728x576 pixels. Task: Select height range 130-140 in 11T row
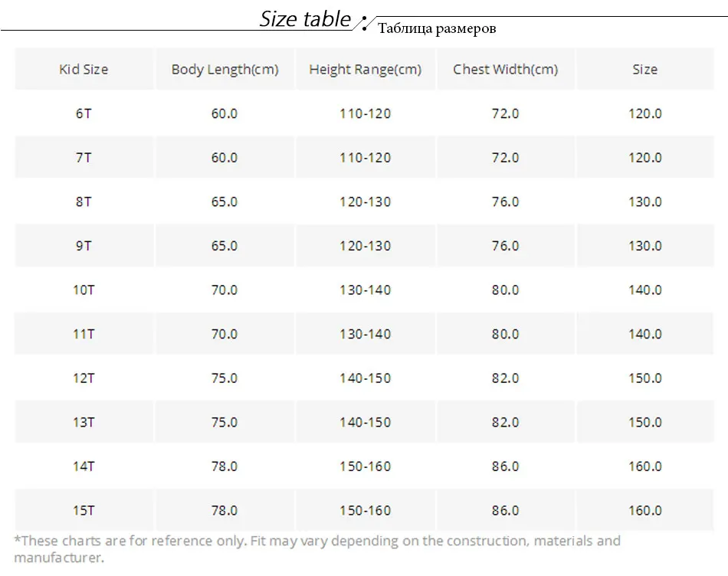point(366,334)
